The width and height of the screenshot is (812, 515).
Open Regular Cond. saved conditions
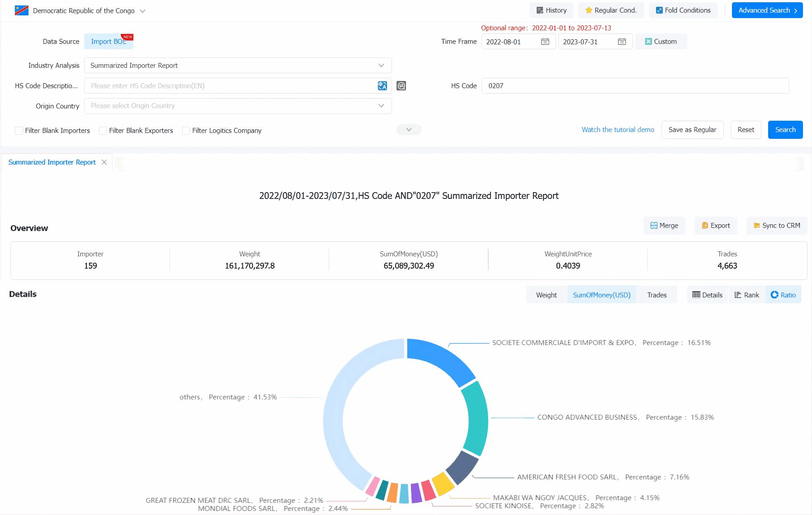tap(611, 10)
